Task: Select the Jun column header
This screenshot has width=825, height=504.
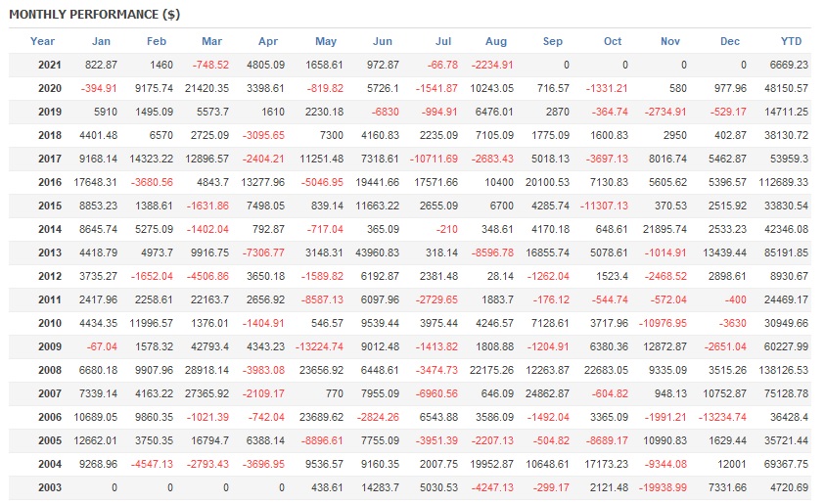Action: pyautogui.click(x=383, y=41)
